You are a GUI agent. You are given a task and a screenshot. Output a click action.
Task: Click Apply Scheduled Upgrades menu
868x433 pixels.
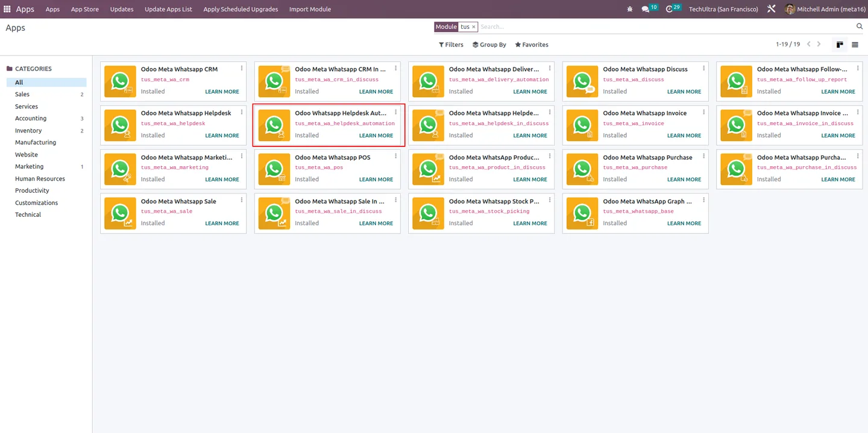(x=241, y=9)
